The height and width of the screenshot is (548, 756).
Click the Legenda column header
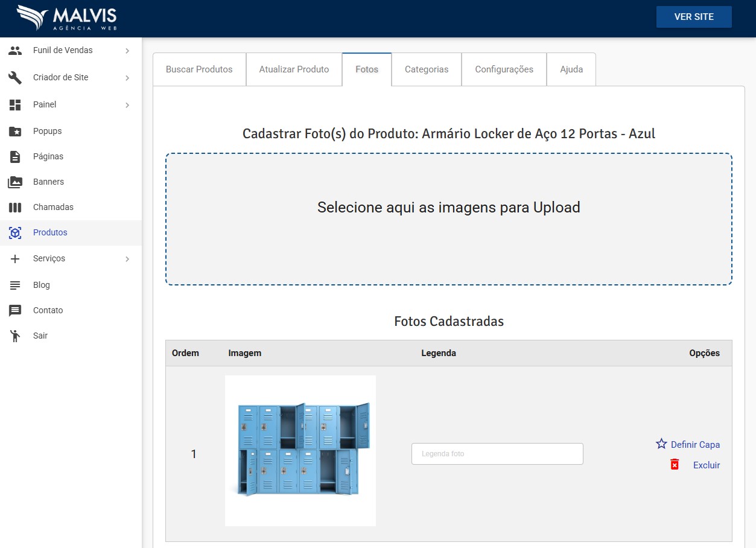tap(439, 353)
